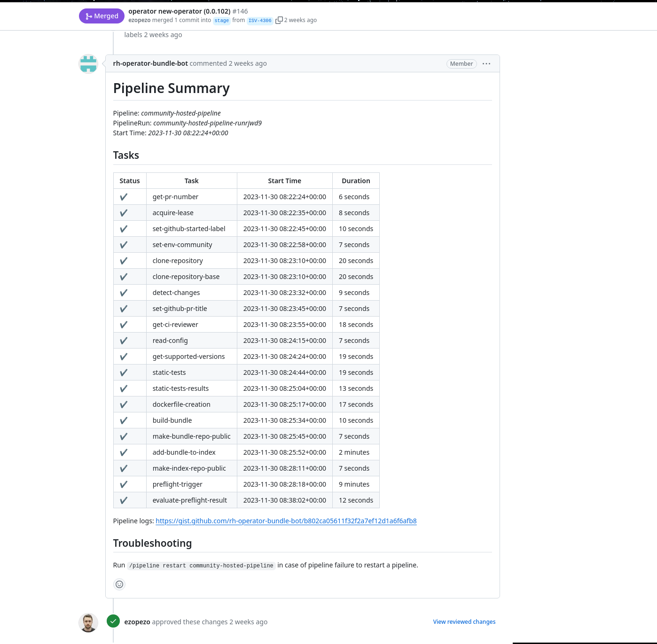Click rh-operator-bundle-bot avatar icon
Screen dimensions: 657x644
tap(88, 64)
